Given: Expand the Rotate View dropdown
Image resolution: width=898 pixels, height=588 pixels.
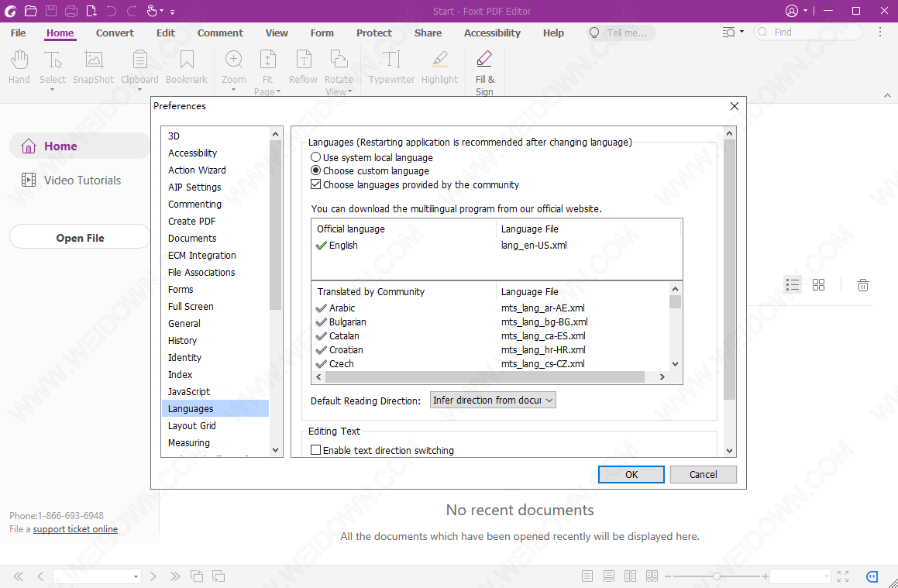Looking at the screenshot, I should 349,91.
